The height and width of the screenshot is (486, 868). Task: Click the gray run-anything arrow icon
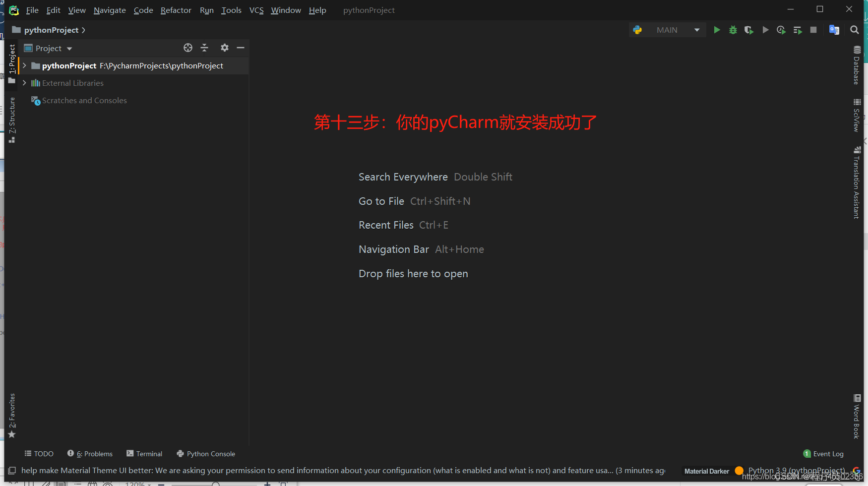pos(765,30)
